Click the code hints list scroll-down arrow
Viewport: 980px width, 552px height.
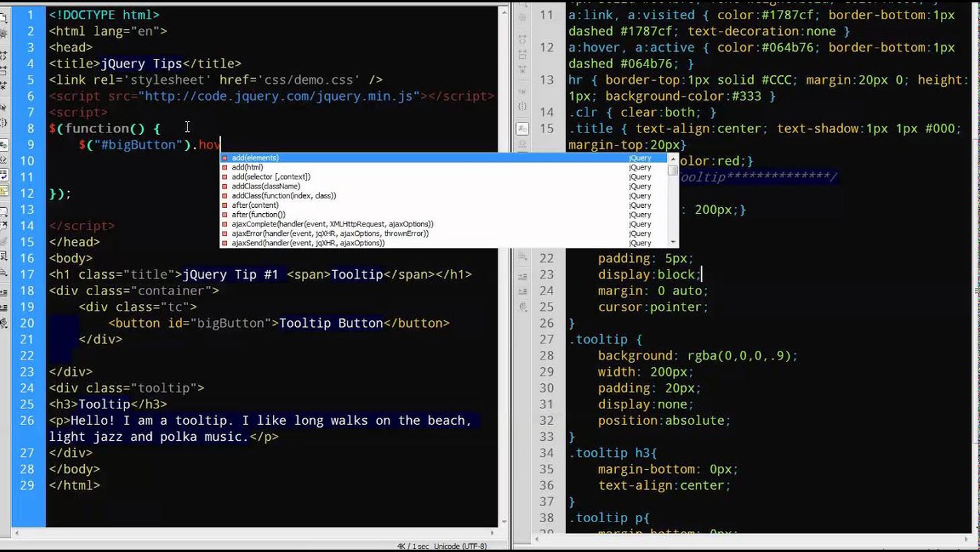click(673, 243)
